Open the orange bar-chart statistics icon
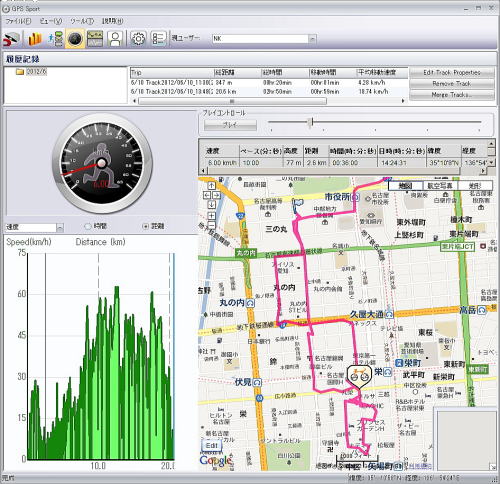The width and height of the screenshot is (500, 484). [x=34, y=39]
